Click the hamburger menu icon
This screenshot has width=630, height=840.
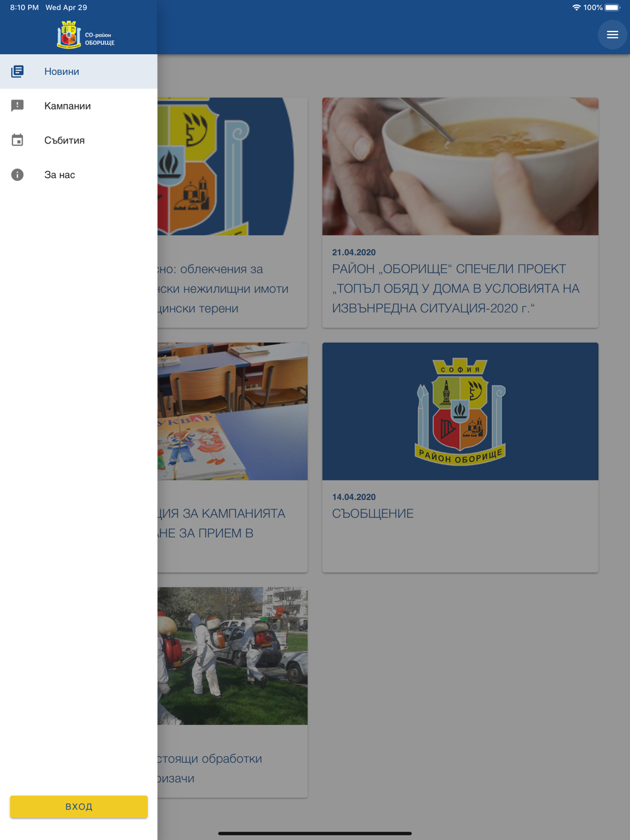point(612,35)
